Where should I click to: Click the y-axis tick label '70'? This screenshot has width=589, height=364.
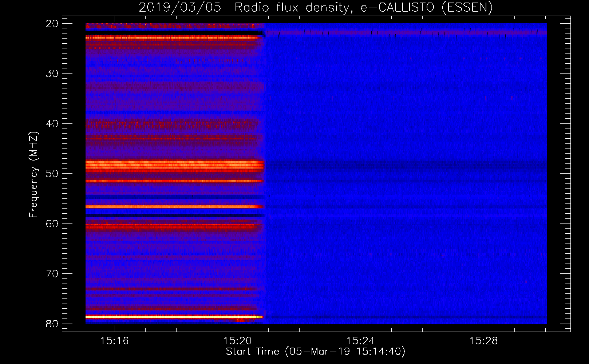52,274
